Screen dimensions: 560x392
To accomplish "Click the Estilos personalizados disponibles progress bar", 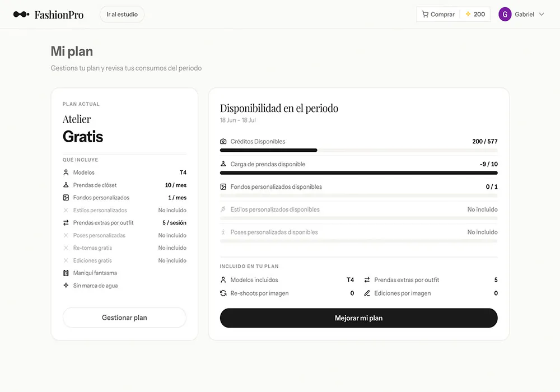I will (358, 218).
